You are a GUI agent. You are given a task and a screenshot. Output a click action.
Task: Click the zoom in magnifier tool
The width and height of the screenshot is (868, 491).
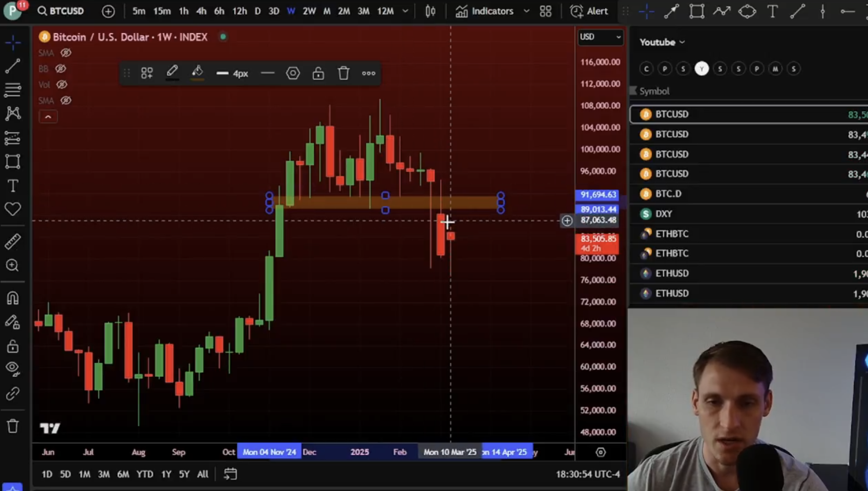(x=13, y=265)
